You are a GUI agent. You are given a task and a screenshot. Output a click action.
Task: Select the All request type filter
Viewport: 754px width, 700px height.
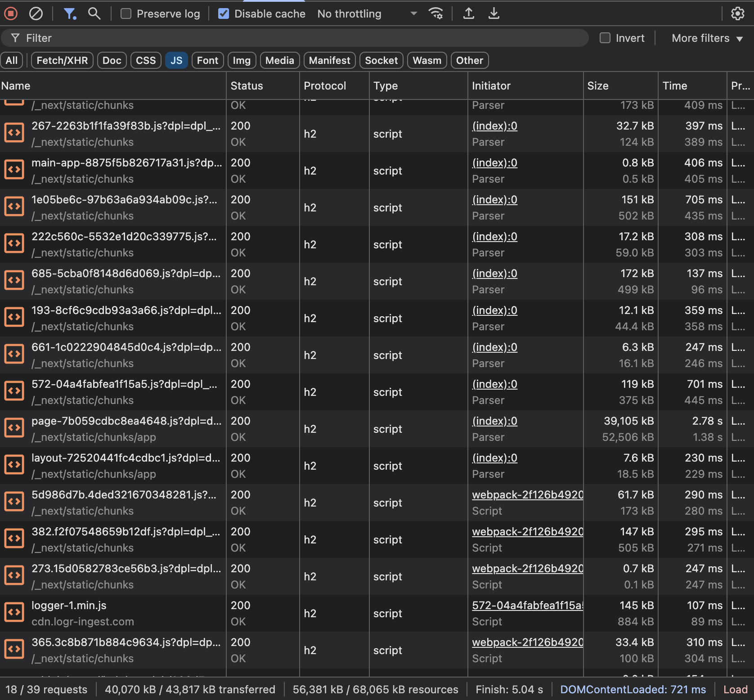click(x=12, y=60)
